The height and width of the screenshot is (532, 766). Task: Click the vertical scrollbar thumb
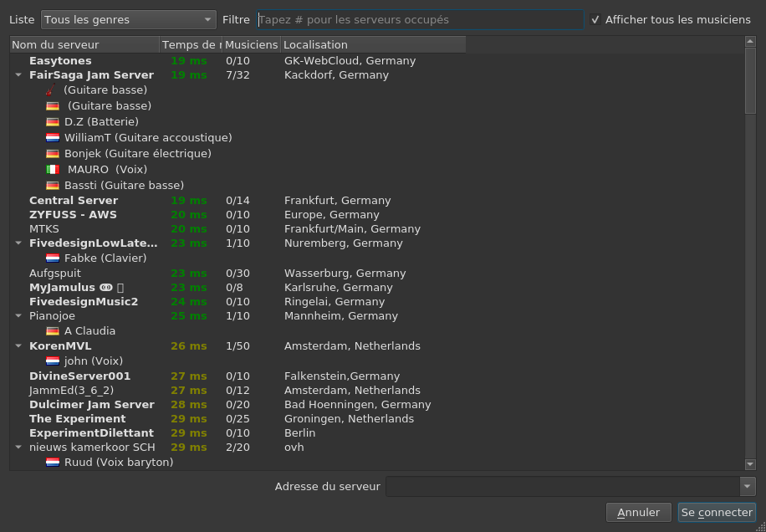click(750, 80)
